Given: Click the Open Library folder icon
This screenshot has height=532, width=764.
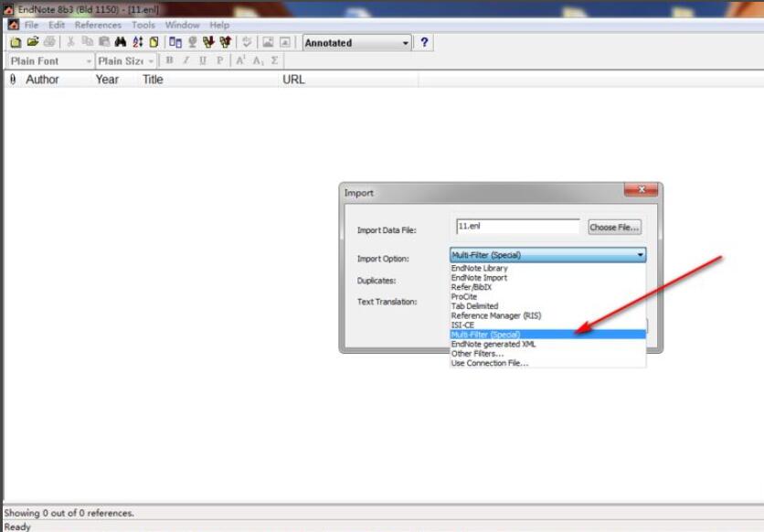Looking at the screenshot, I should coord(32,43).
